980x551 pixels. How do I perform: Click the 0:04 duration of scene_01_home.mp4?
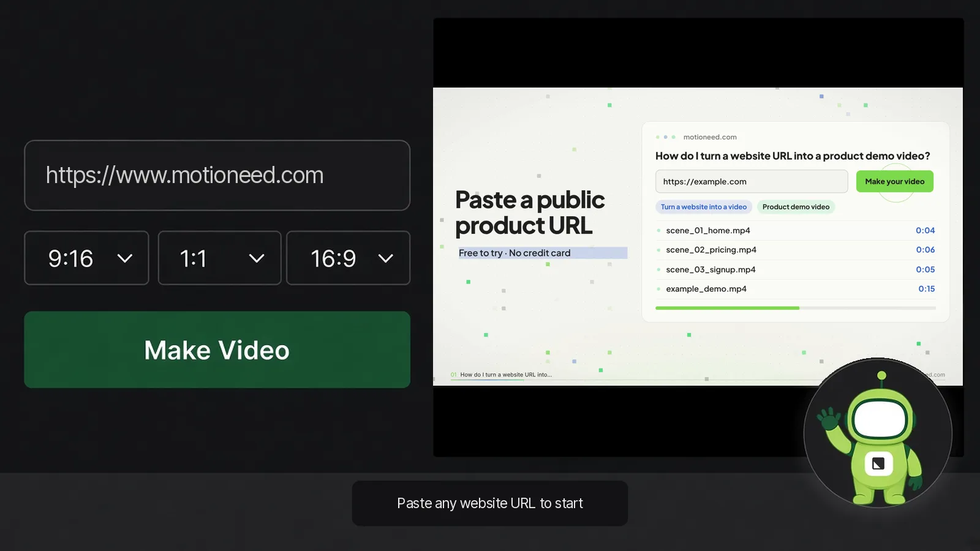point(925,230)
